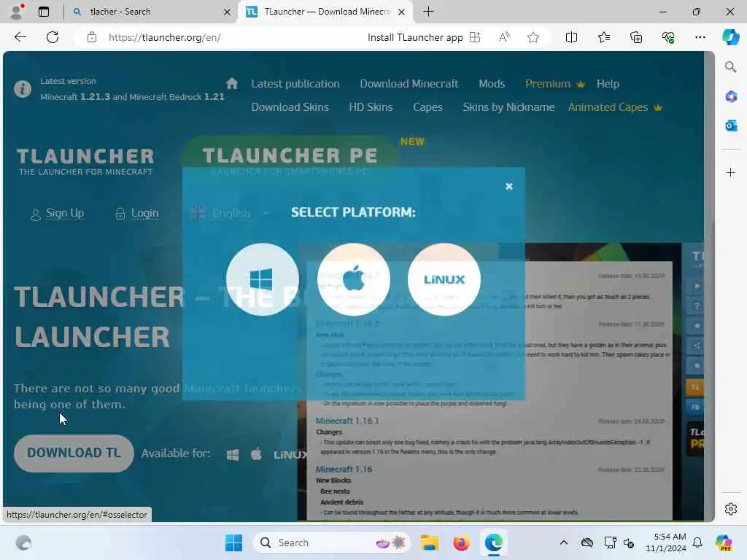Add page to favorites star icon

[x=533, y=37]
